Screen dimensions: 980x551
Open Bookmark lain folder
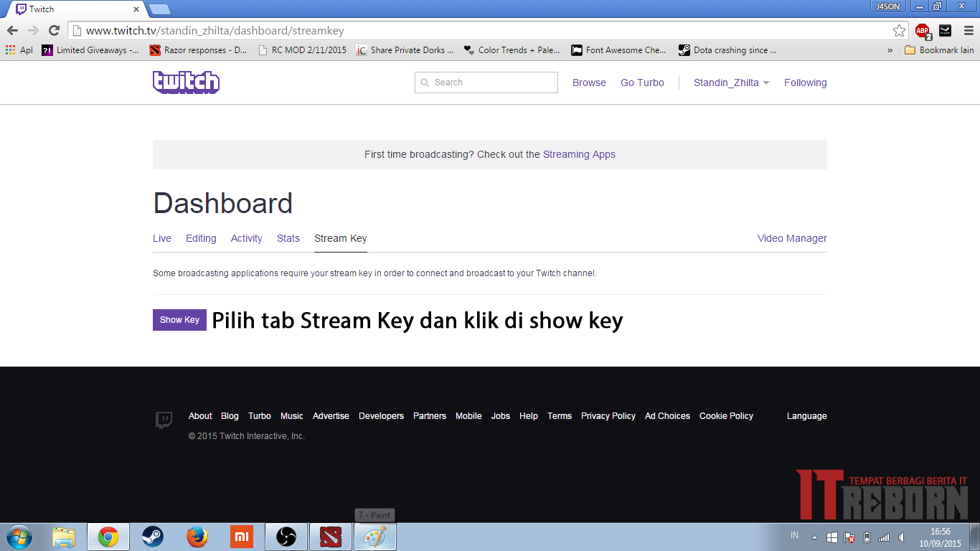coord(939,50)
